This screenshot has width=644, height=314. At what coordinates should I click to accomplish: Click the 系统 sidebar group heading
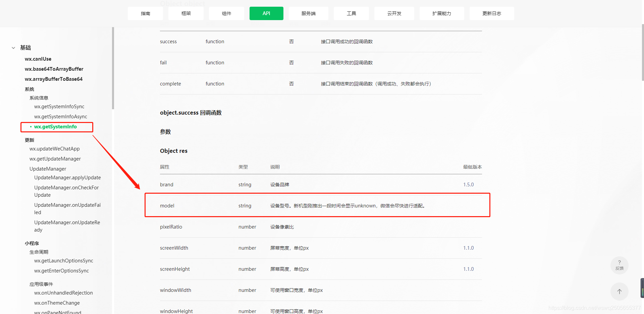click(30, 89)
